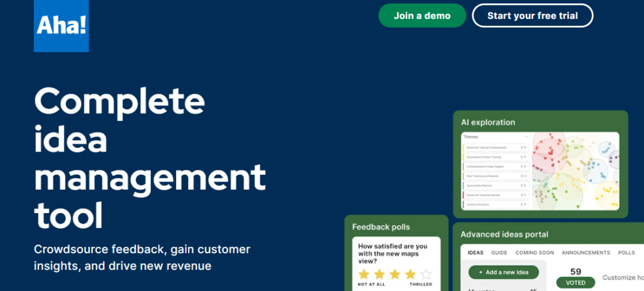Collapse the Themes panel arrow

point(526,136)
